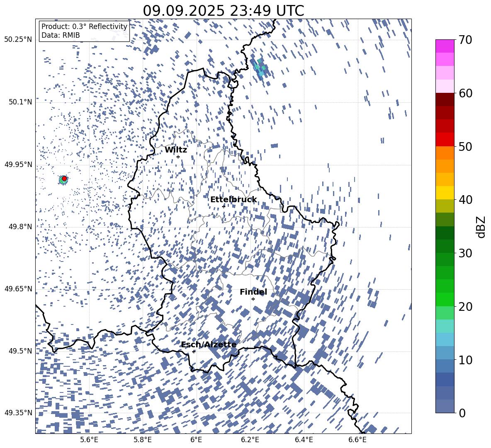Click the Wiltz station cross marker
Image resolution: width=491 pixels, height=448 pixels.
click(x=178, y=157)
